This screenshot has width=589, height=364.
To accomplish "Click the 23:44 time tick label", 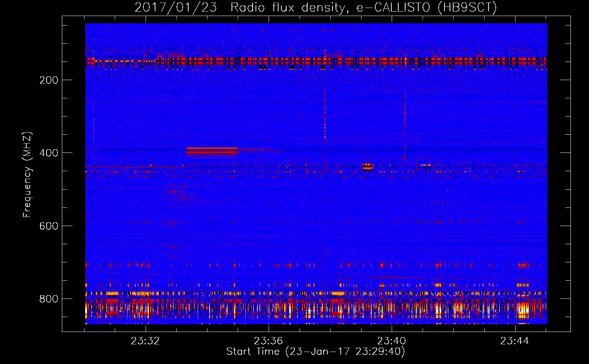I will [515, 341].
